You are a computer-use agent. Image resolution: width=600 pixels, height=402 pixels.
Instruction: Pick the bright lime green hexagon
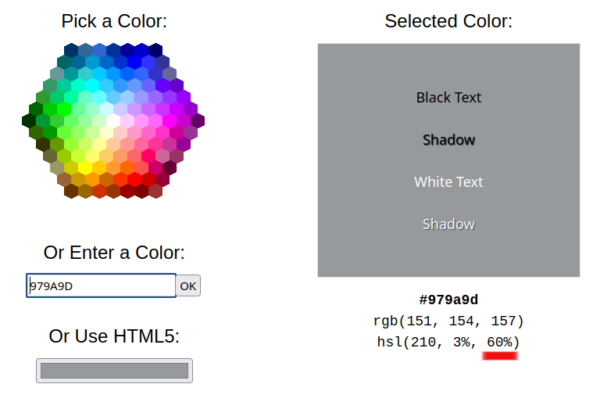64,109
